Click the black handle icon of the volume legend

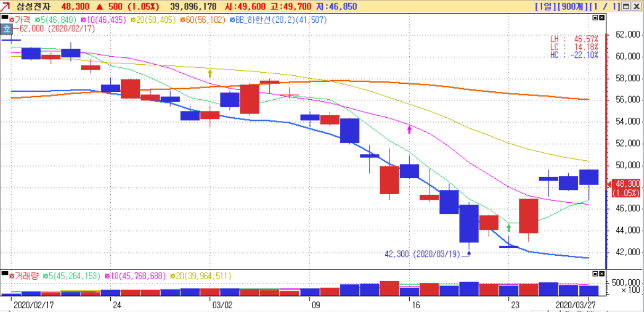5,274
